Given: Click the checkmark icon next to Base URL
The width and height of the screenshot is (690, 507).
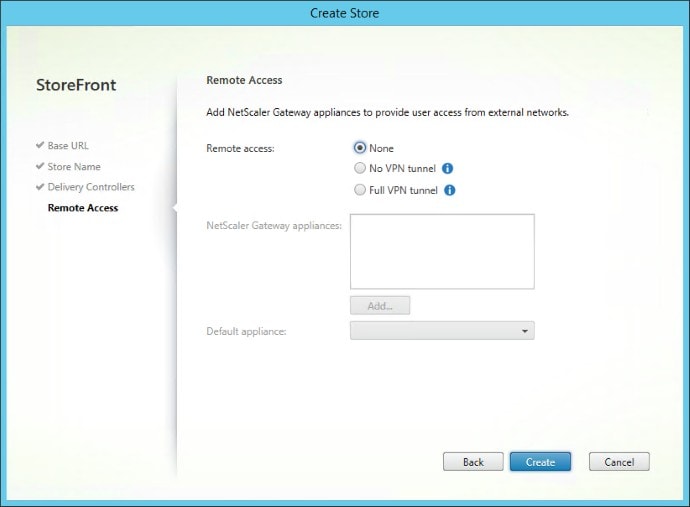Looking at the screenshot, I should [x=40, y=146].
